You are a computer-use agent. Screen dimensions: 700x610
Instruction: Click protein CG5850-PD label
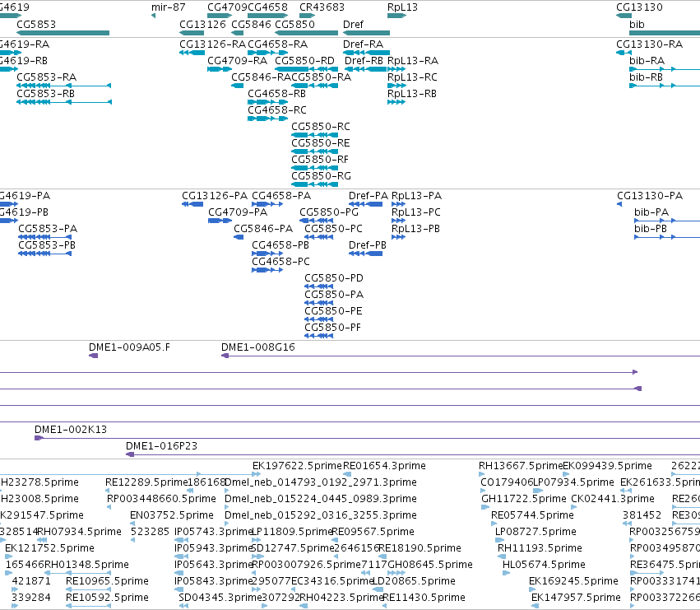333,278
